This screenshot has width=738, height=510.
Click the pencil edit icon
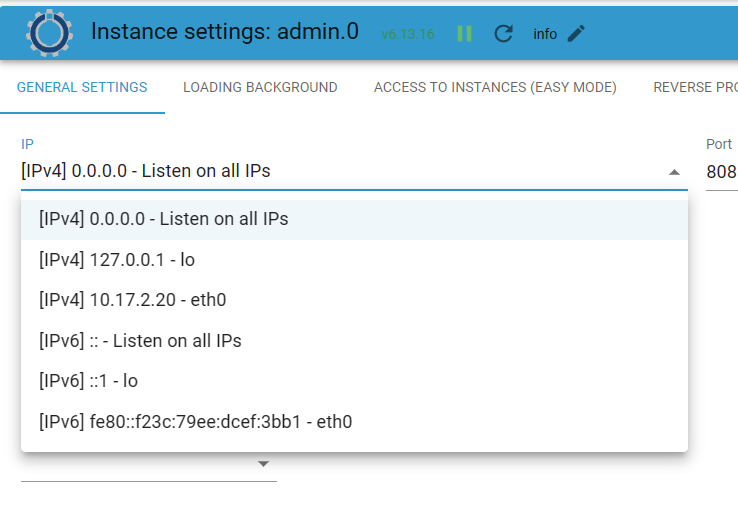(576, 34)
